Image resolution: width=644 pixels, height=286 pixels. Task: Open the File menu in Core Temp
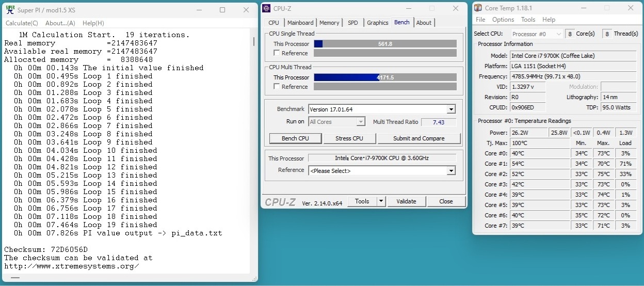(x=480, y=20)
